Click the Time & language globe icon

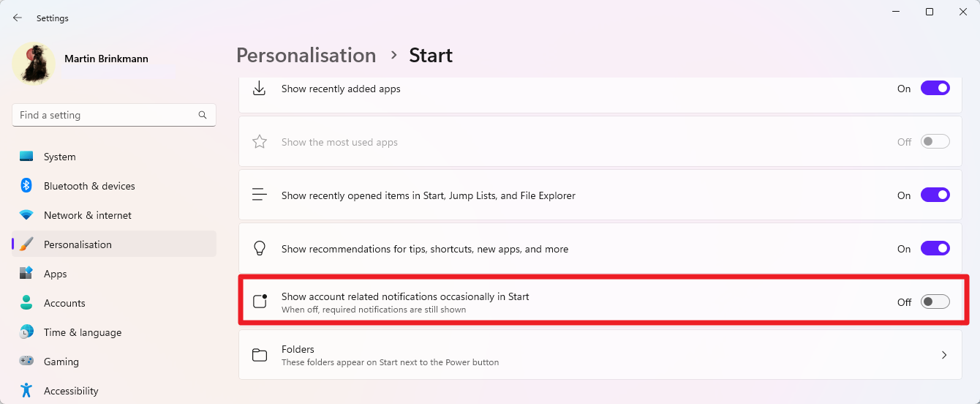26,332
